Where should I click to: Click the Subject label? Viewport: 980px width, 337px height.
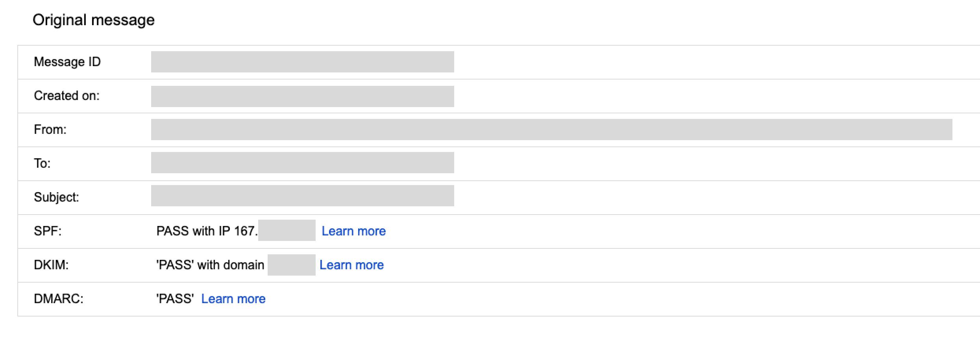click(x=56, y=197)
